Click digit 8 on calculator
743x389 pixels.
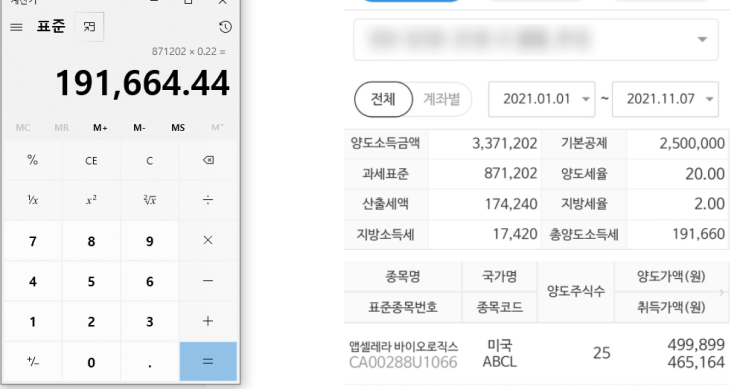[91, 241]
